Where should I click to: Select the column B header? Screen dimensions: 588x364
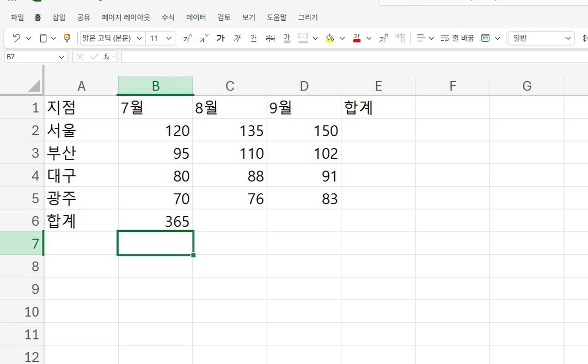coord(156,86)
